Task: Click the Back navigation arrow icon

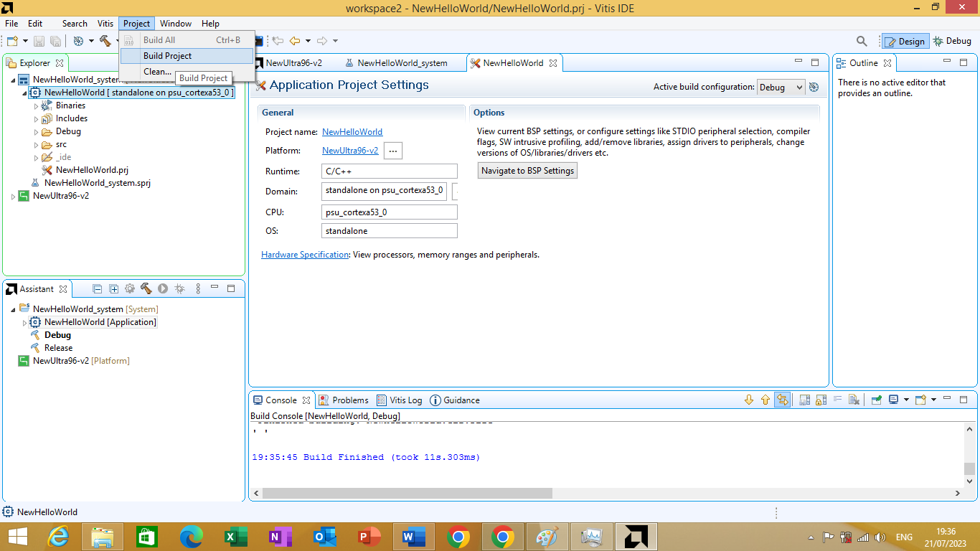Action: pyautogui.click(x=295, y=41)
